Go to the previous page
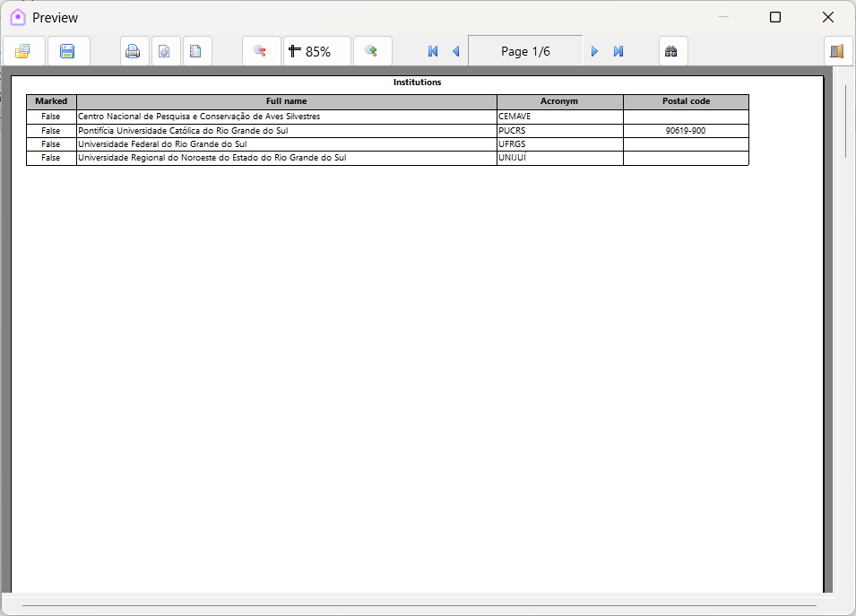 click(456, 51)
